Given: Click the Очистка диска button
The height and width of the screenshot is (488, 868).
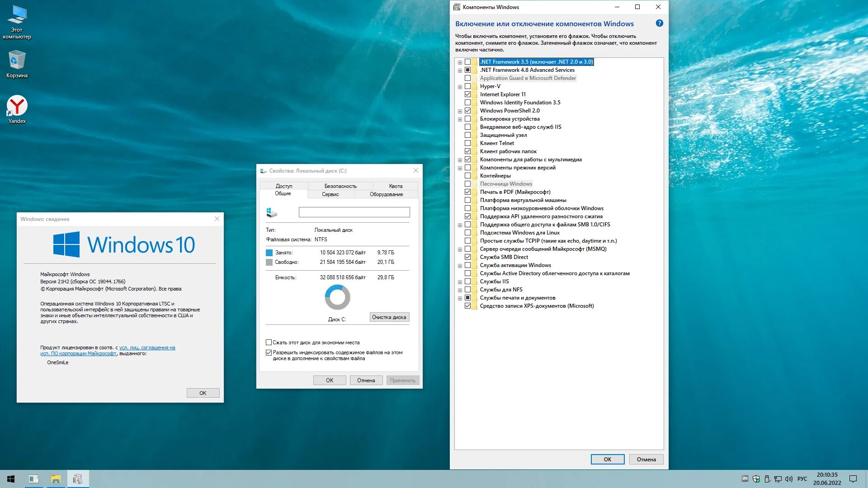Looking at the screenshot, I should (x=389, y=317).
